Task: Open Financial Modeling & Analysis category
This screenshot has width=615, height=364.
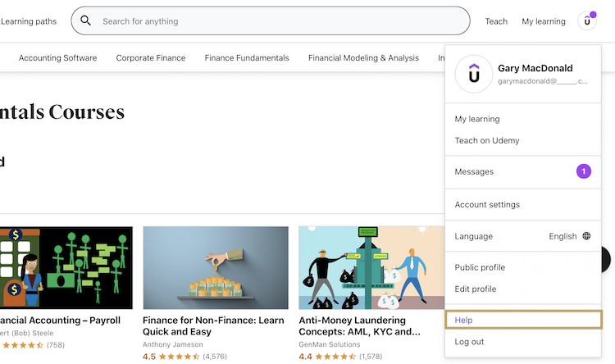Action: coord(363,58)
